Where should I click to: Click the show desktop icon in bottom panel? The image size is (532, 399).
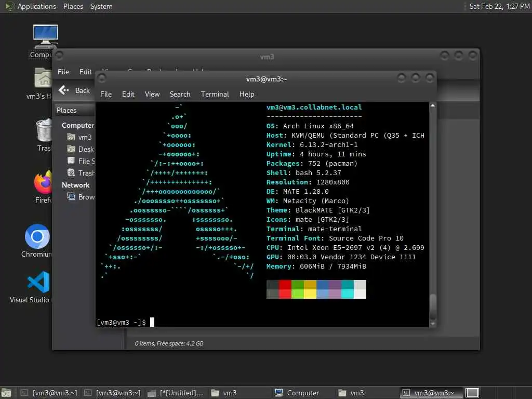(6, 393)
